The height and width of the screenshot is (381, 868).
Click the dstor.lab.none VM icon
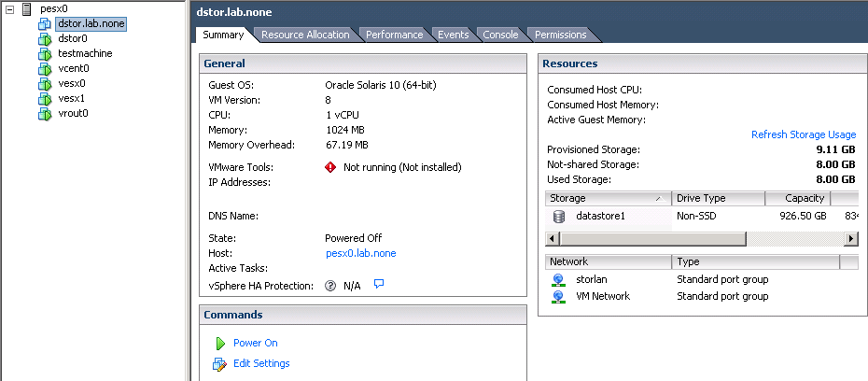(45, 24)
